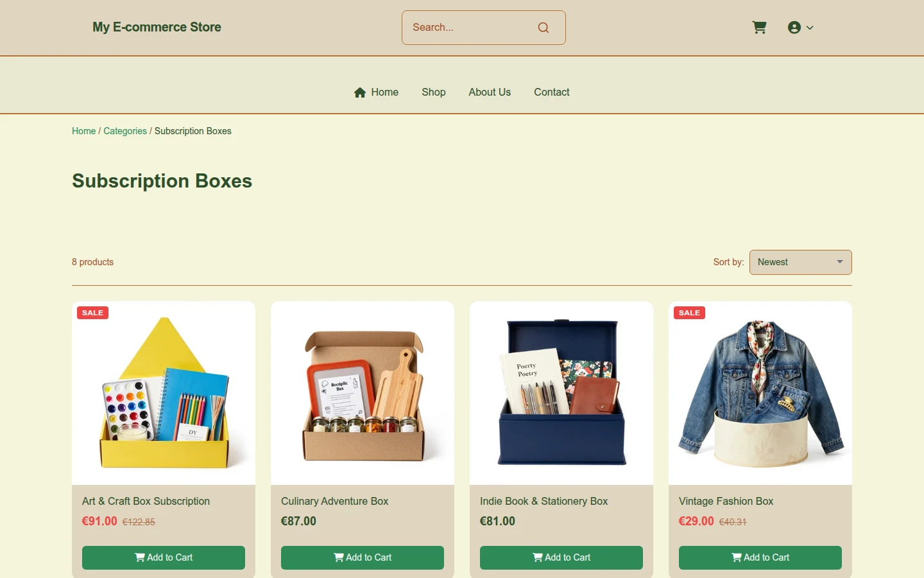The width and height of the screenshot is (924, 578).
Task: Click the 8 products count text
Action: click(92, 262)
